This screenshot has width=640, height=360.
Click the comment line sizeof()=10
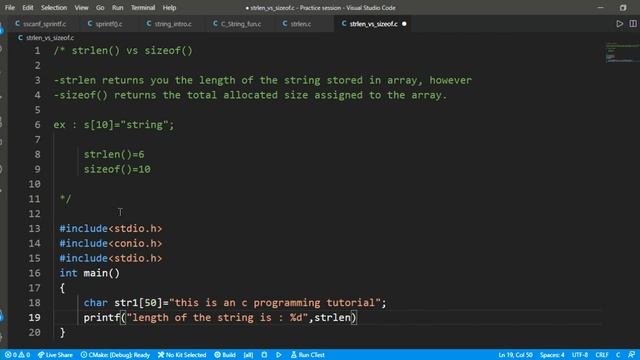coord(117,169)
